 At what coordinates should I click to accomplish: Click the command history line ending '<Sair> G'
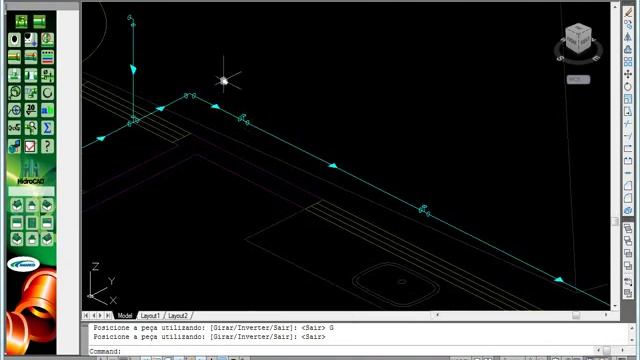213,328
